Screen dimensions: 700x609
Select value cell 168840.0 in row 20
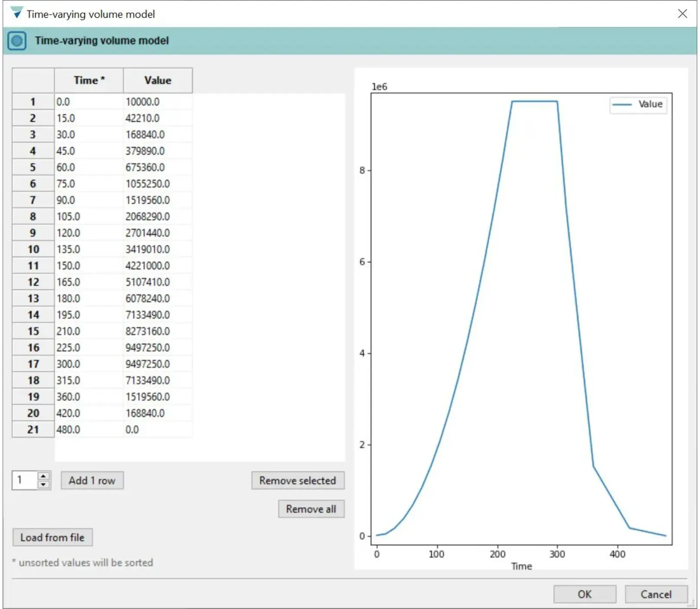158,413
